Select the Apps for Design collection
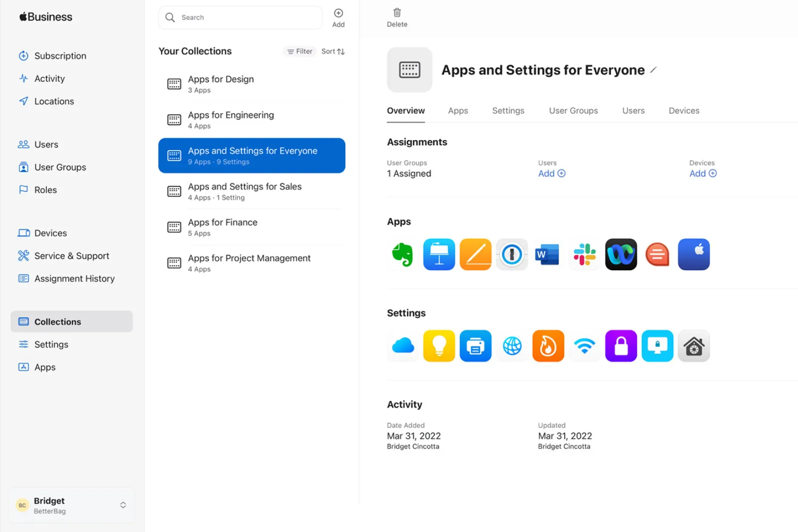The image size is (798, 532). coord(252,84)
